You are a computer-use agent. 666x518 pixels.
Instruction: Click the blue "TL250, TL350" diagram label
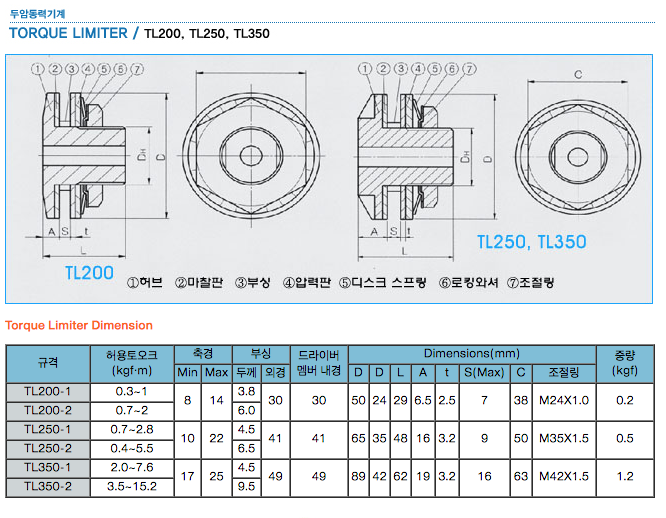click(530, 242)
